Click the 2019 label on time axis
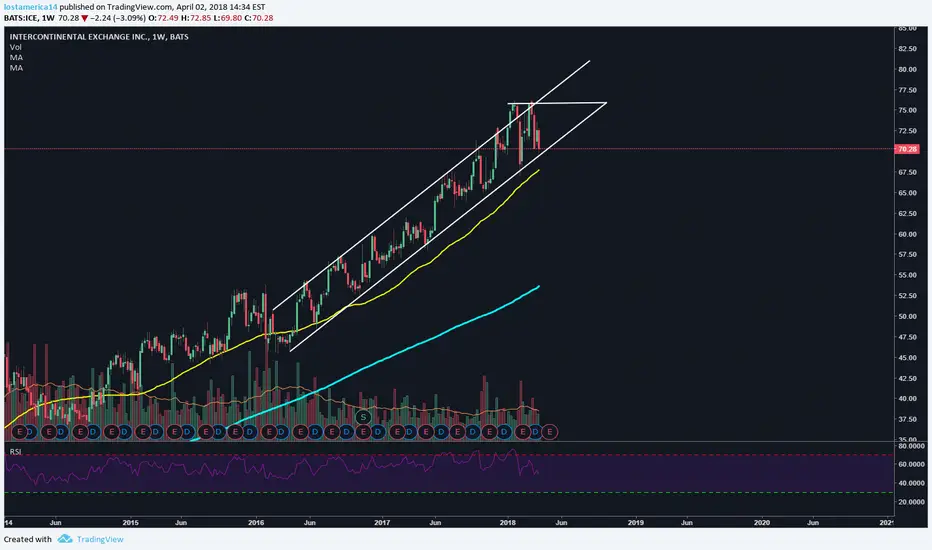 [635, 523]
